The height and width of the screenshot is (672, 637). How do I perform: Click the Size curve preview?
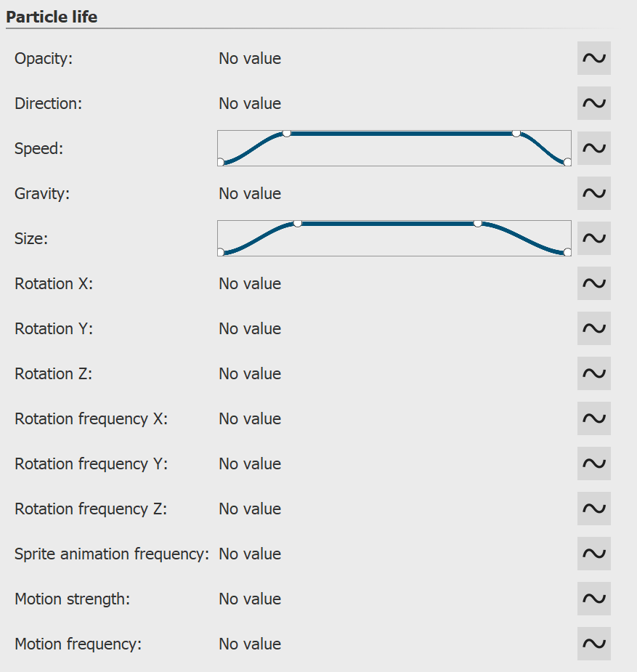tap(394, 238)
